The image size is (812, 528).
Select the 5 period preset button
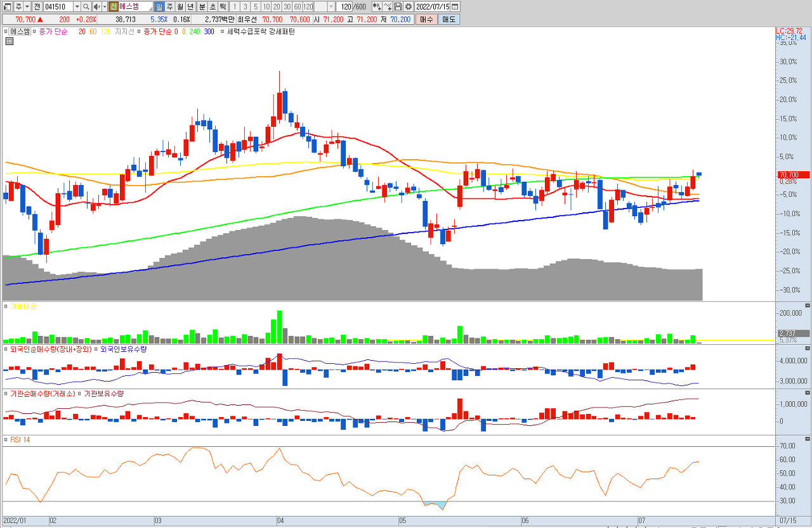tap(256, 6)
